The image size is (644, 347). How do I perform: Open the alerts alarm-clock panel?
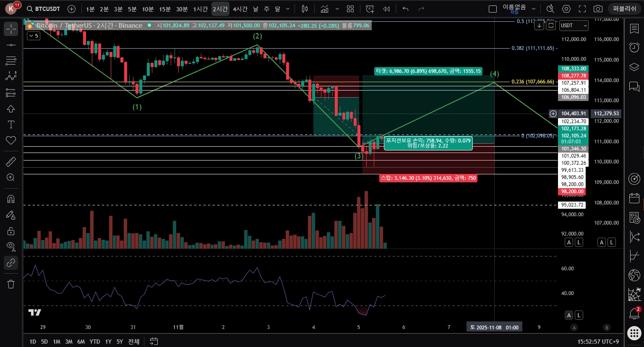coord(634,47)
